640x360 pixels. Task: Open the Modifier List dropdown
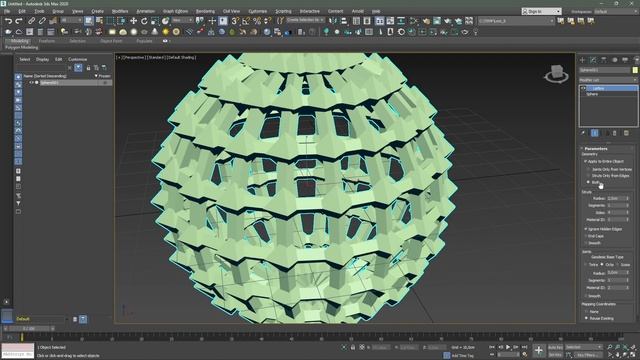point(608,80)
